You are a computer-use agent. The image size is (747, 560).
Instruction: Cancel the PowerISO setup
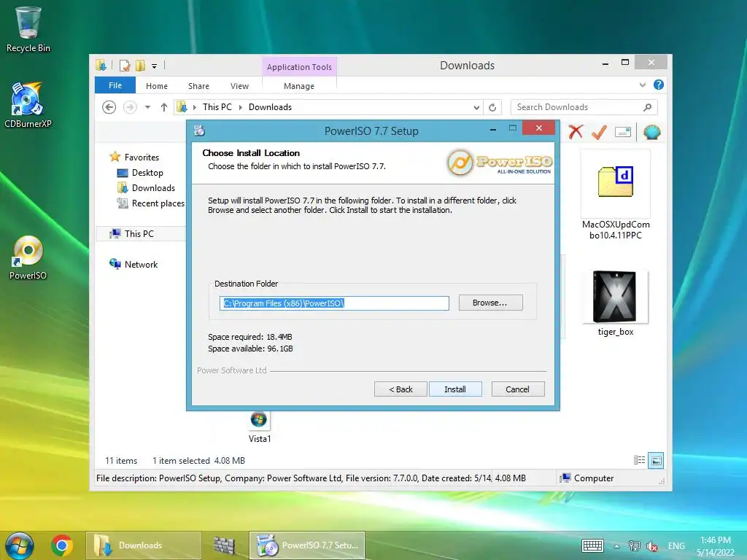click(x=517, y=389)
